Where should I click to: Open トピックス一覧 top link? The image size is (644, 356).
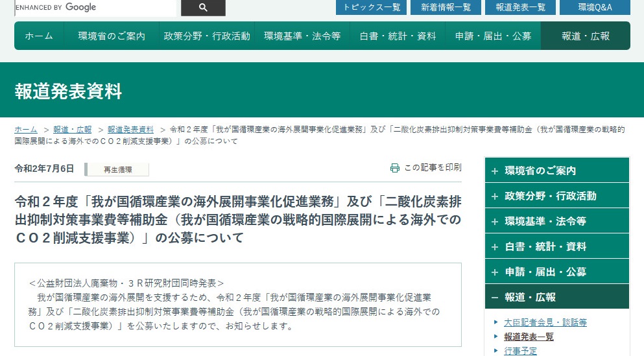pos(371,7)
